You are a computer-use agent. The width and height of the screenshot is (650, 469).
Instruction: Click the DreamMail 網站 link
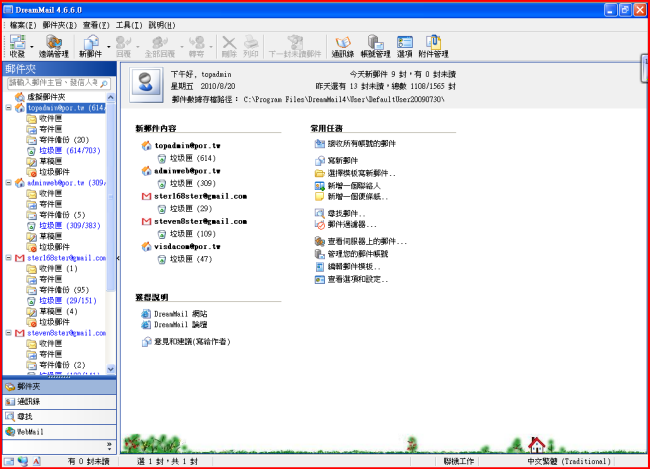180,313
